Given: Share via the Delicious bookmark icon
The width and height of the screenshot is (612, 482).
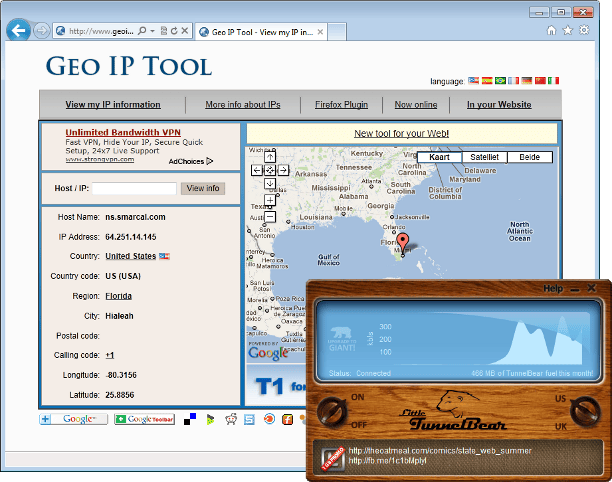Looking at the screenshot, I should [190, 419].
